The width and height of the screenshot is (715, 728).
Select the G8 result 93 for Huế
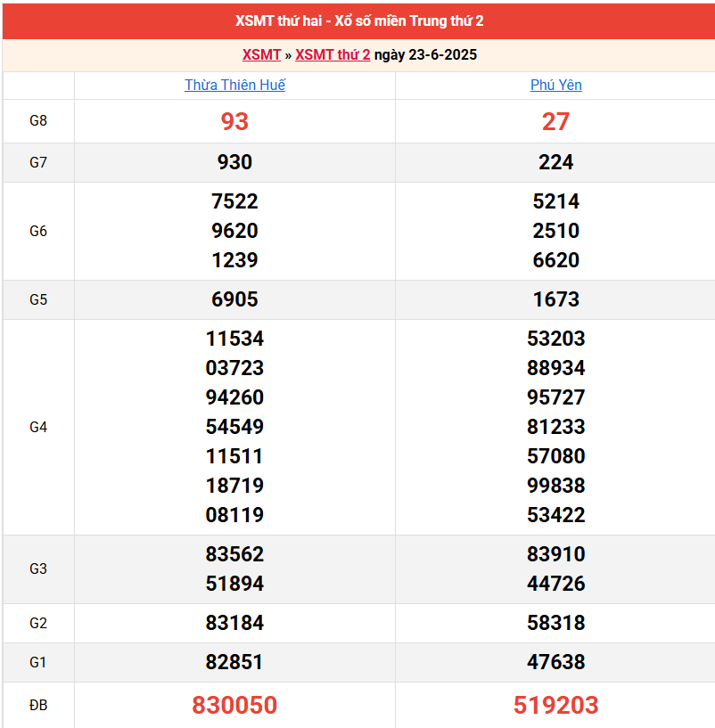pos(234,121)
